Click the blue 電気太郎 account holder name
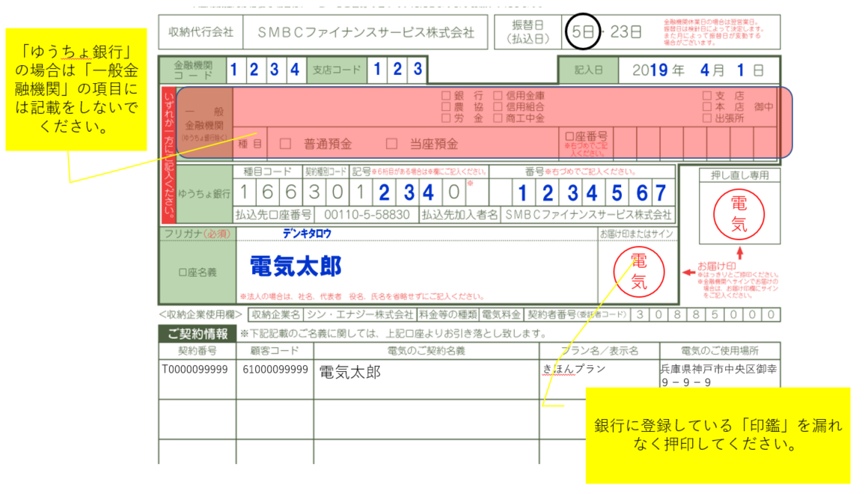This screenshot has height=494, width=868. click(x=296, y=266)
